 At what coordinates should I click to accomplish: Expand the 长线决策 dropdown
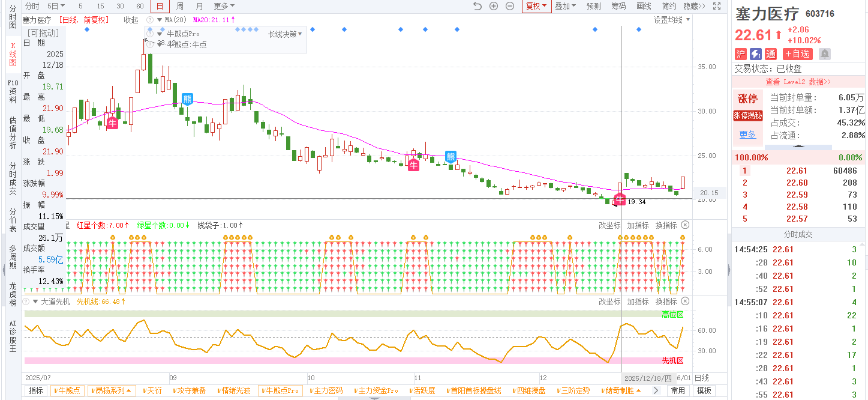(284, 34)
